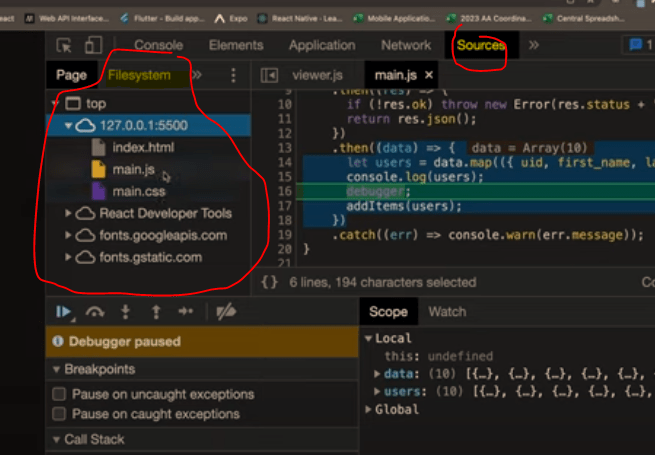Viewport: 655px width, 455px height.
Task: Expand the React Developer Tools node
Action: (67, 213)
